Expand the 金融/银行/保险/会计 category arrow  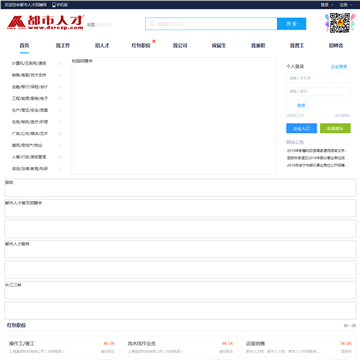[60, 87]
